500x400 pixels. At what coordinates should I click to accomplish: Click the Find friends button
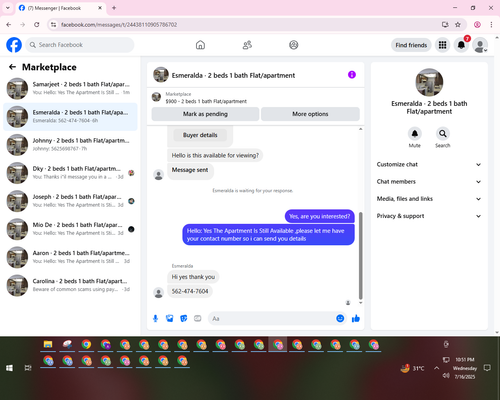pos(411,45)
